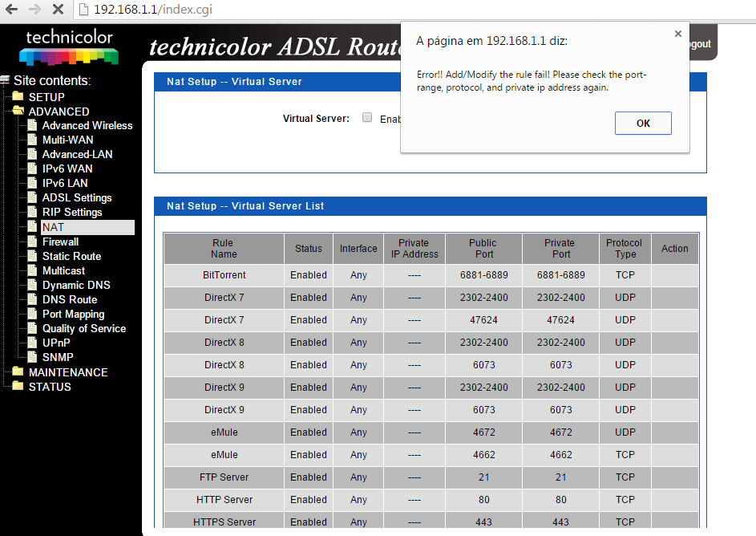Click the 4662 private port cell
This screenshot has height=536, width=756.
click(x=560, y=454)
